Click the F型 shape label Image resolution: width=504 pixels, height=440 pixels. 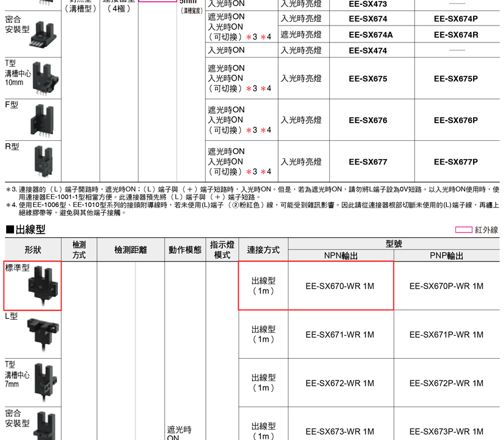tap(12, 105)
